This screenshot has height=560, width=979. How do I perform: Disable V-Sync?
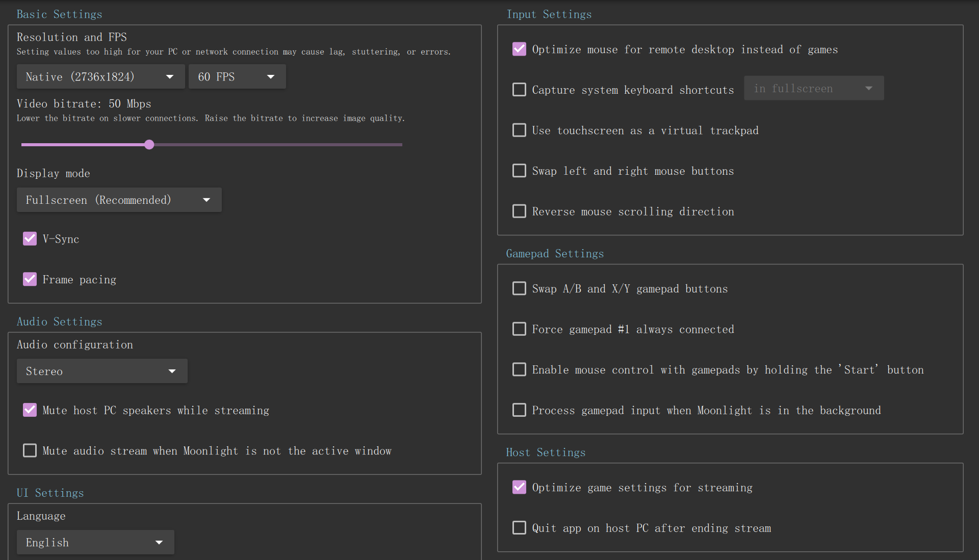click(x=30, y=238)
